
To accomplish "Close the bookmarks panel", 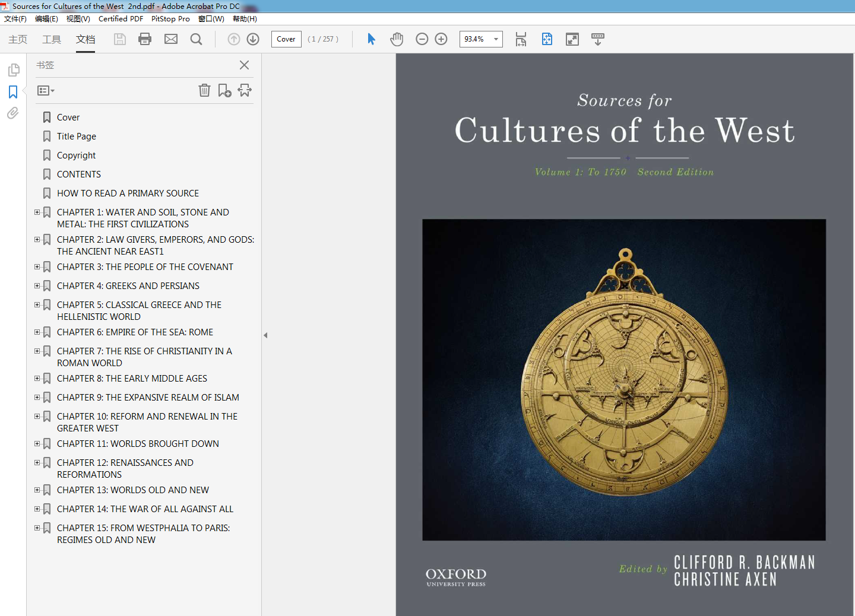I will (x=244, y=65).
